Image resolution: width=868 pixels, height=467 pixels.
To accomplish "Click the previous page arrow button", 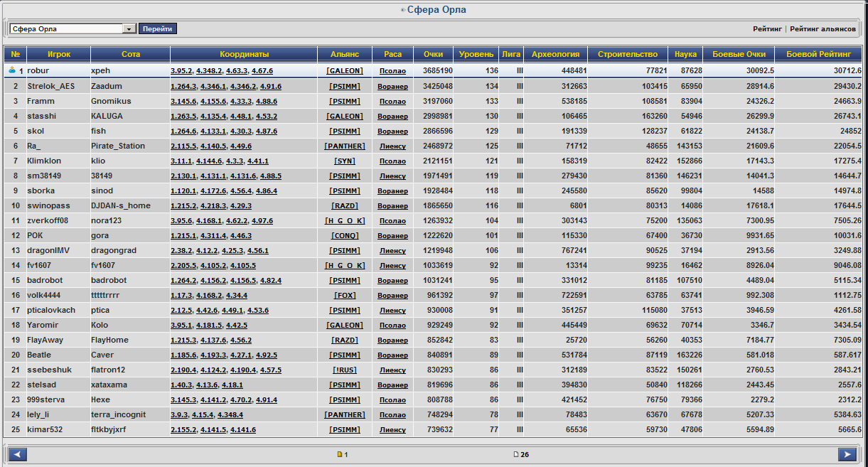I will tap(18, 454).
